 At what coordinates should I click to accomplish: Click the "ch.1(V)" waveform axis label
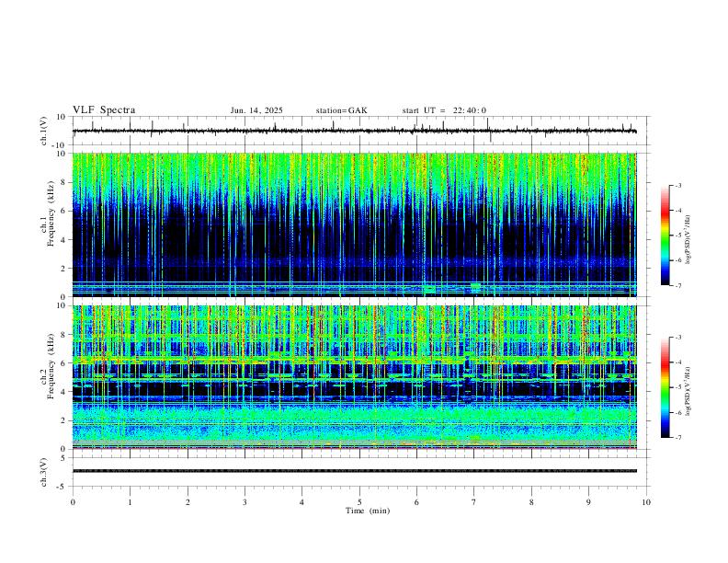pyautogui.click(x=44, y=131)
